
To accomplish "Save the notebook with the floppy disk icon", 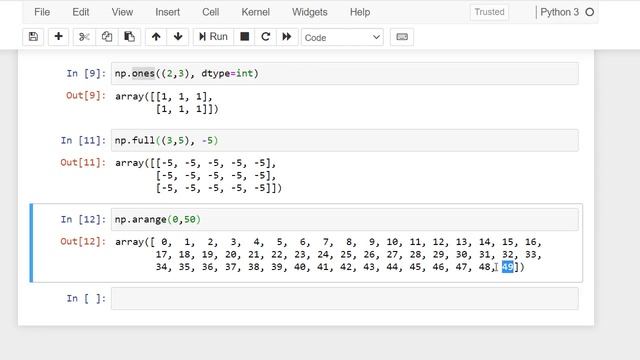I will [33, 37].
